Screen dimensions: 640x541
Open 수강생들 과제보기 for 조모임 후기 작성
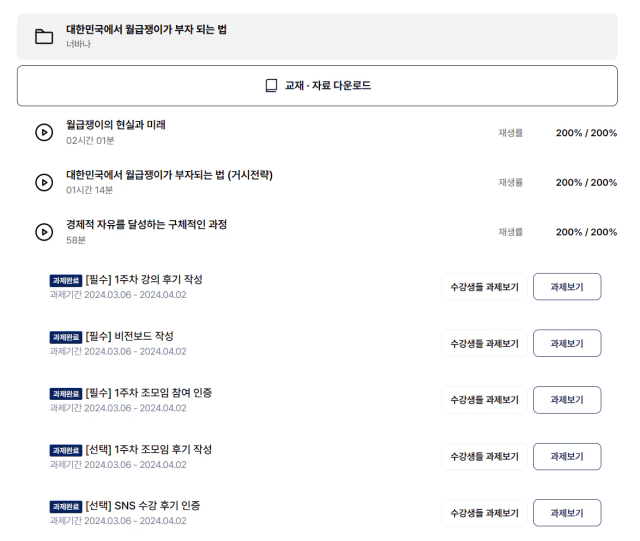tap(484, 456)
